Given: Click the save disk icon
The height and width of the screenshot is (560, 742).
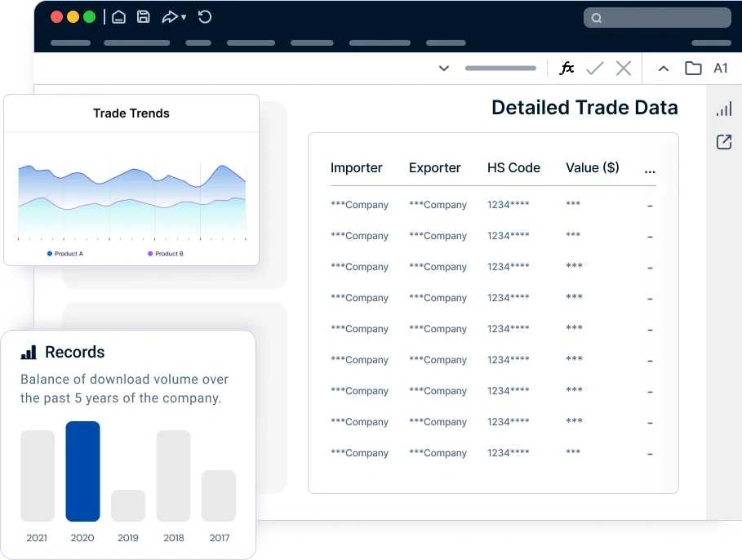Looking at the screenshot, I should pyautogui.click(x=144, y=17).
